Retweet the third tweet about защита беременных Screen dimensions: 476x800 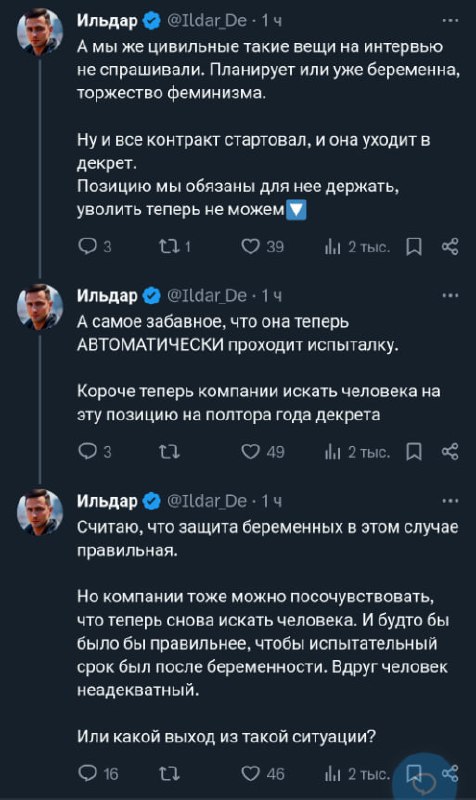point(169,773)
